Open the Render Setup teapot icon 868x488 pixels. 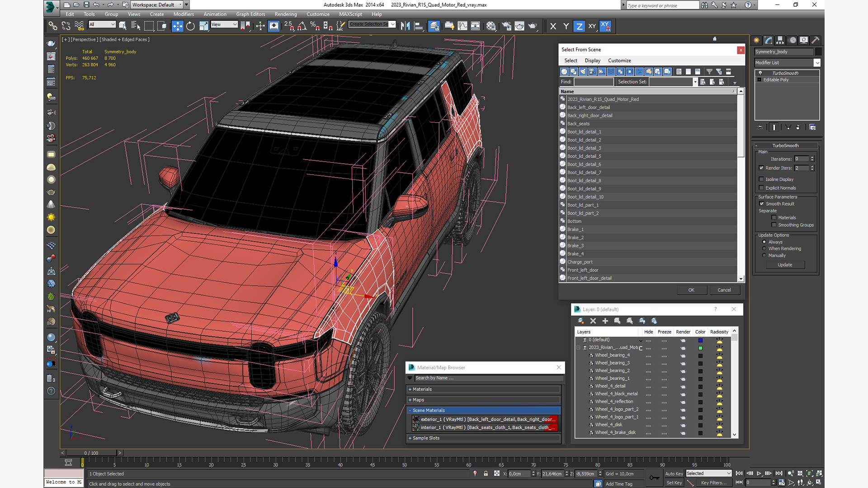pyautogui.click(x=506, y=26)
